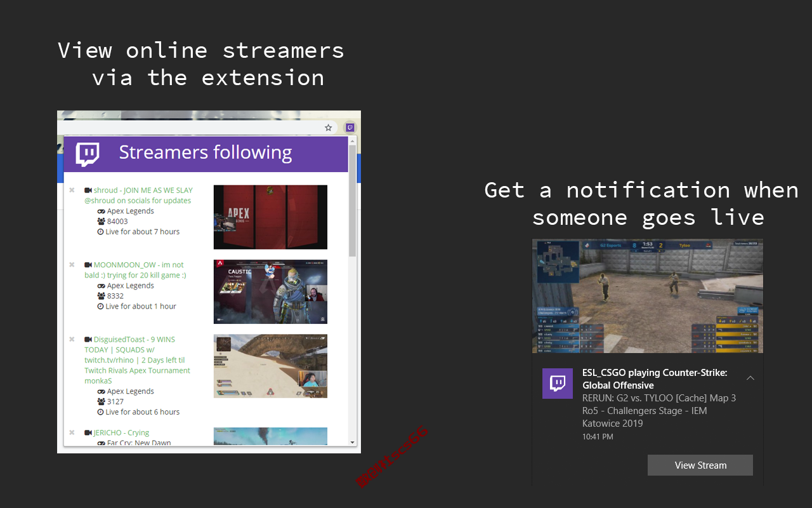812x508 pixels.
Task: Click the Streamers following header title
Action: (x=206, y=153)
